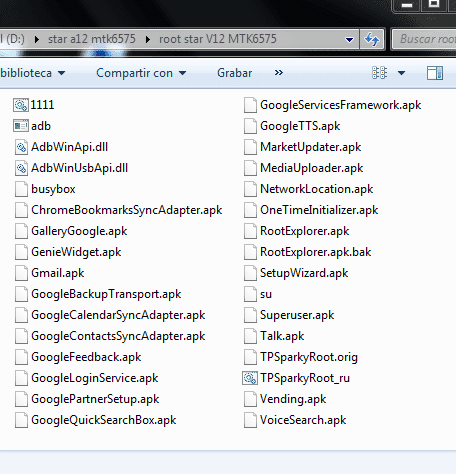Click the MarketUpdater.apk file icon
The width and height of the screenshot is (456, 474).
(x=250, y=147)
